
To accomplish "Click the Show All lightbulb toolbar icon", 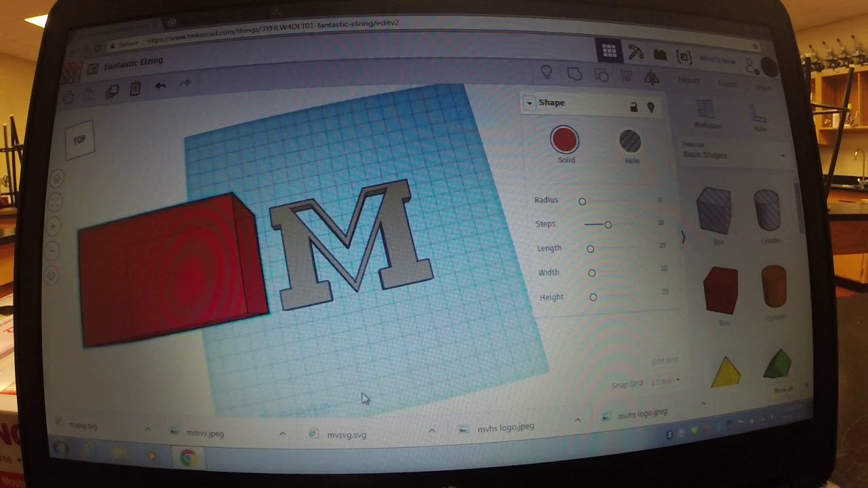I will pos(546,71).
